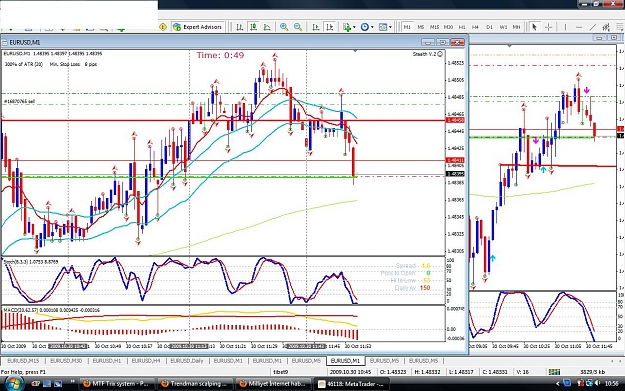
Task: Select the #16870766 sell order label
Action: [20, 101]
